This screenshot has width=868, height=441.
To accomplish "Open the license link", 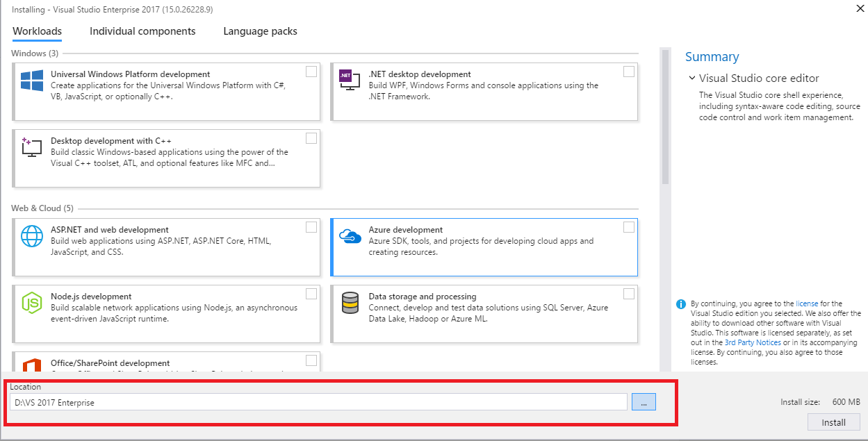I will tap(807, 303).
